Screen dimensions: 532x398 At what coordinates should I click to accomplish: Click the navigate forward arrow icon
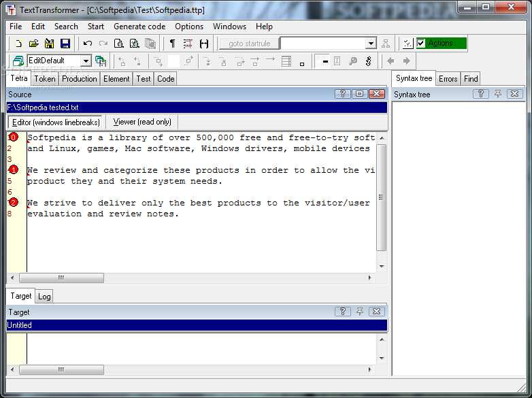click(x=406, y=61)
